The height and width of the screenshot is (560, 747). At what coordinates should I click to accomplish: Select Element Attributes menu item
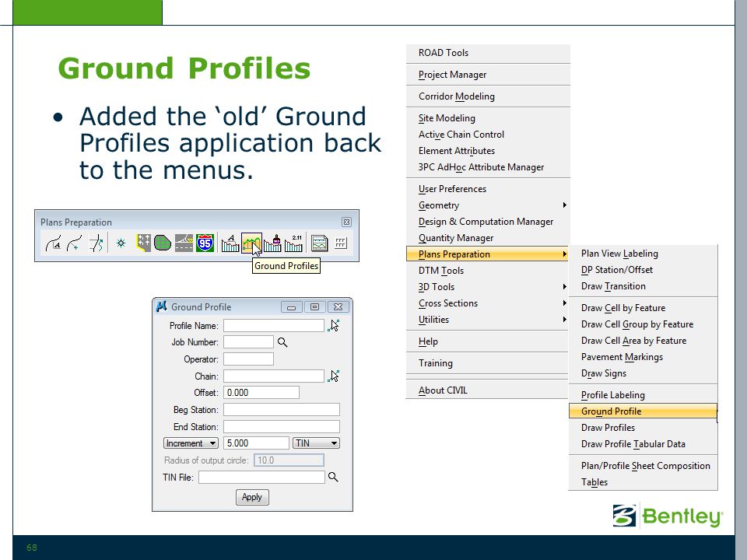click(488, 151)
